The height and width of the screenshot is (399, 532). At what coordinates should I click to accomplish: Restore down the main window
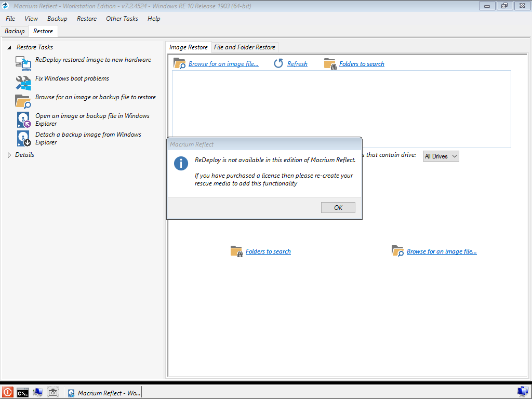(x=504, y=6)
